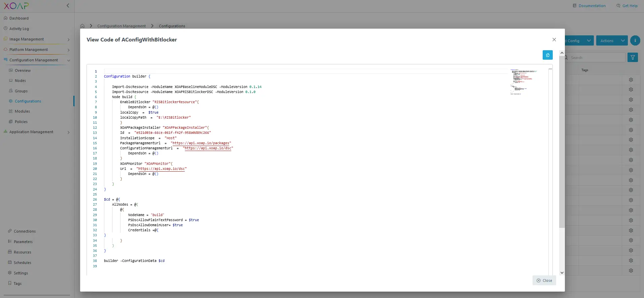This screenshot has height=298, width=644.
Task: Open the Modules section
Action: tap(22, 111)
